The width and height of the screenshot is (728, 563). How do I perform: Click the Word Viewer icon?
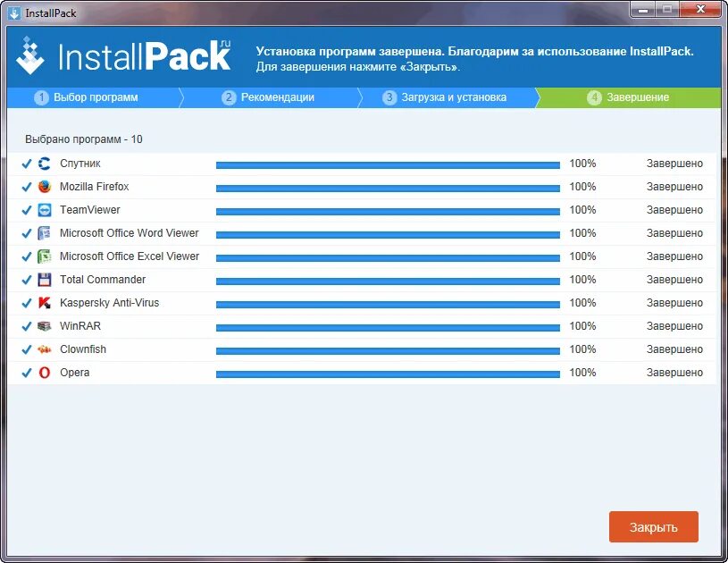pos(44,233)
